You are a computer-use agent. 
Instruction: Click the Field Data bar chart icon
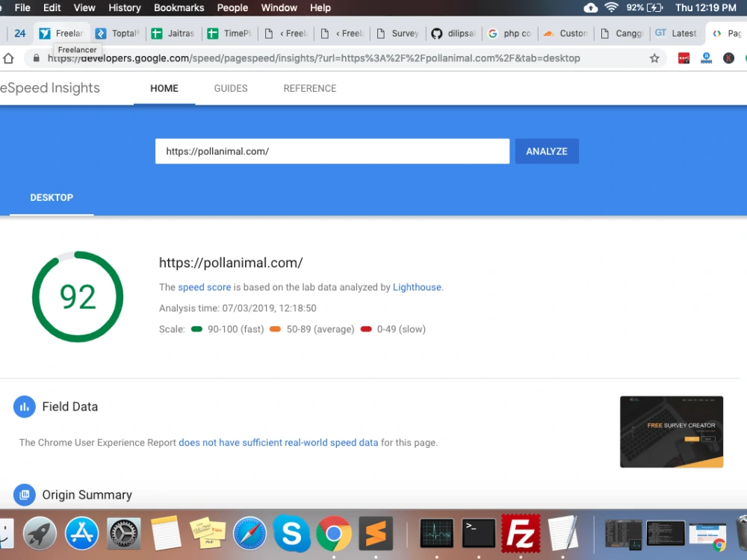point(25,407)
